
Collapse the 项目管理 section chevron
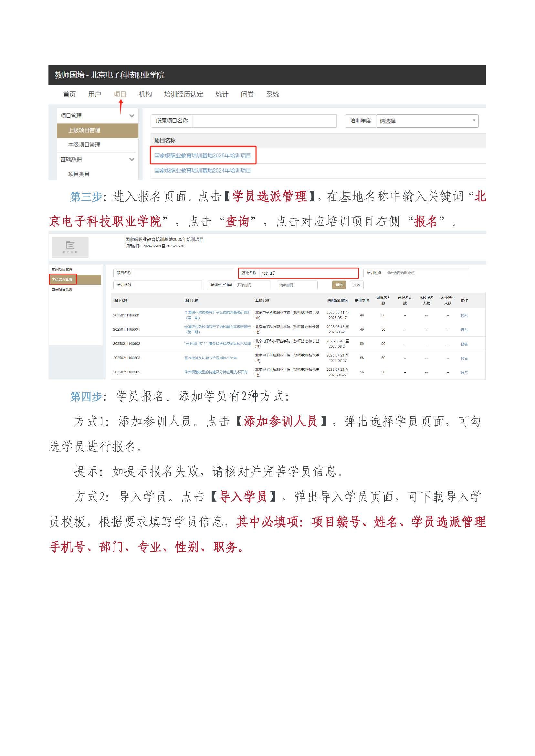pyautogui.click(x=132, y=116)
